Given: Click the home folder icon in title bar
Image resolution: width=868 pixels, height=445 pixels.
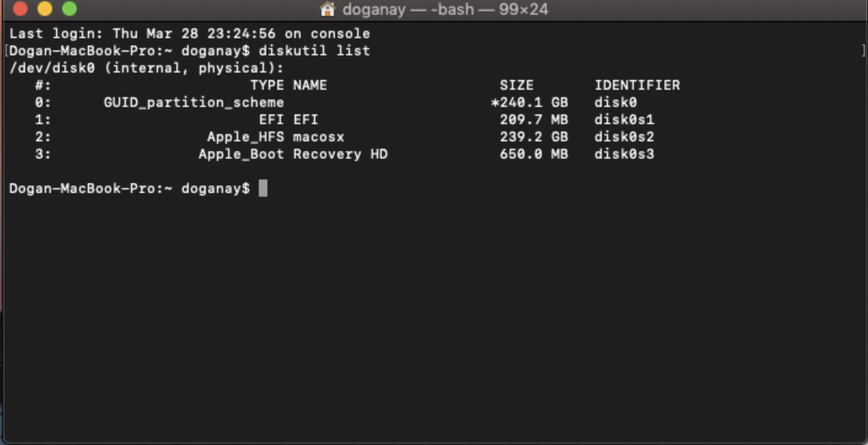Looking at the screenshot, I should [x=328, y=9].
